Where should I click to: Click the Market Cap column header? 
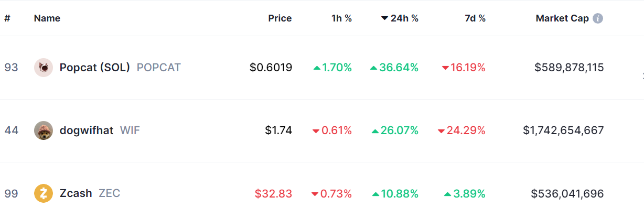(562, 18)
